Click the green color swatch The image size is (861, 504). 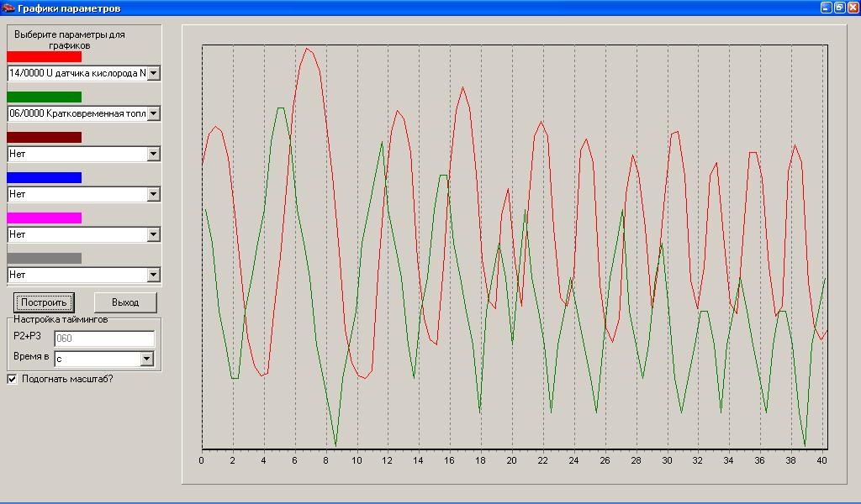click(x=44, y=97)
